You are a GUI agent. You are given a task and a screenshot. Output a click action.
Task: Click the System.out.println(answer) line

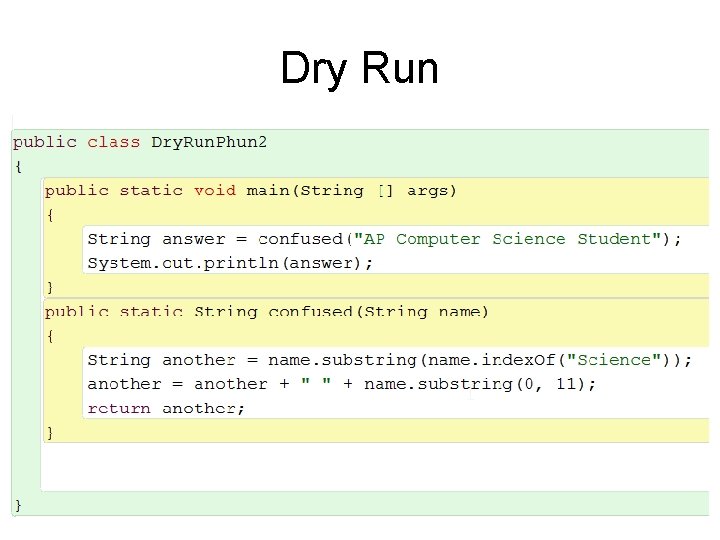[230, 263]
